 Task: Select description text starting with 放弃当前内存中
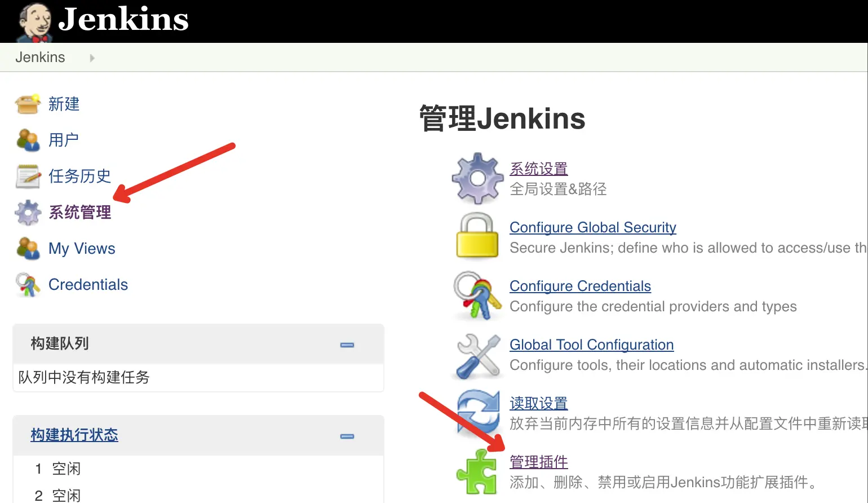click(x=688, y=423)
